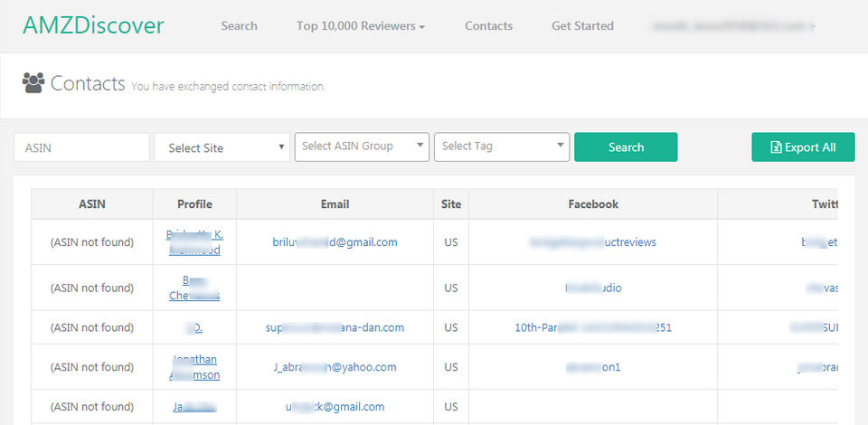This screenshot has height=425, width=868.
Task: Open profile link starting with Che
Action: pyautogui.click(x=194, y=288)
